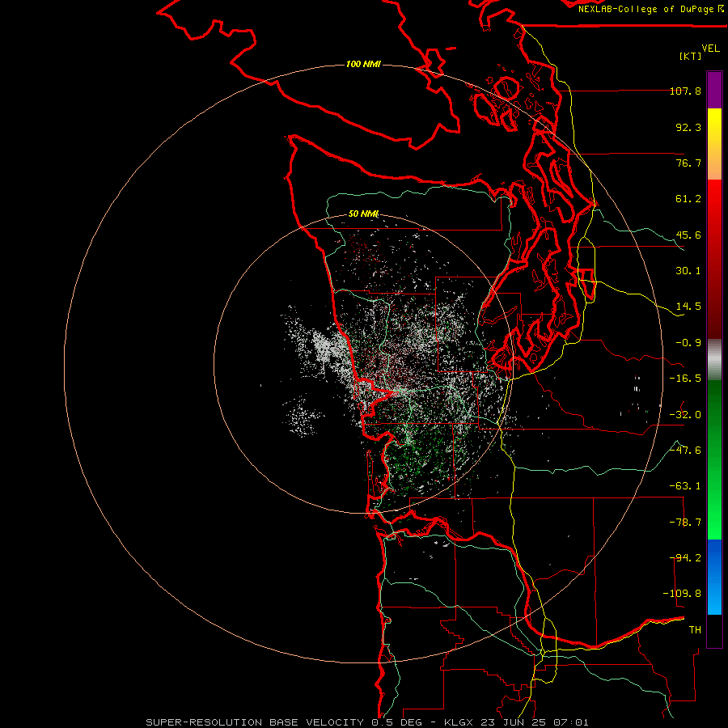This screenshot has width=728, height=728.
Task: Click the NEXLAB-College of DuPage watermark text
Action: click(650, 9)
